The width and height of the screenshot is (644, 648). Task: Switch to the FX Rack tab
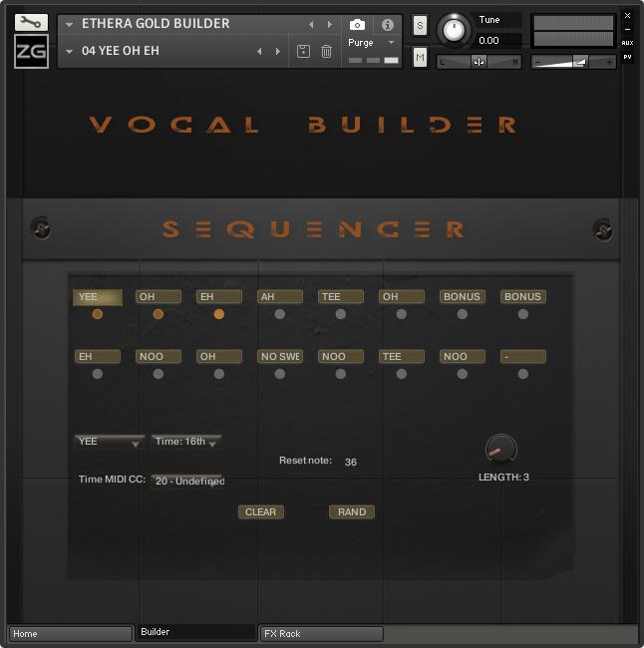pos(322,633)
